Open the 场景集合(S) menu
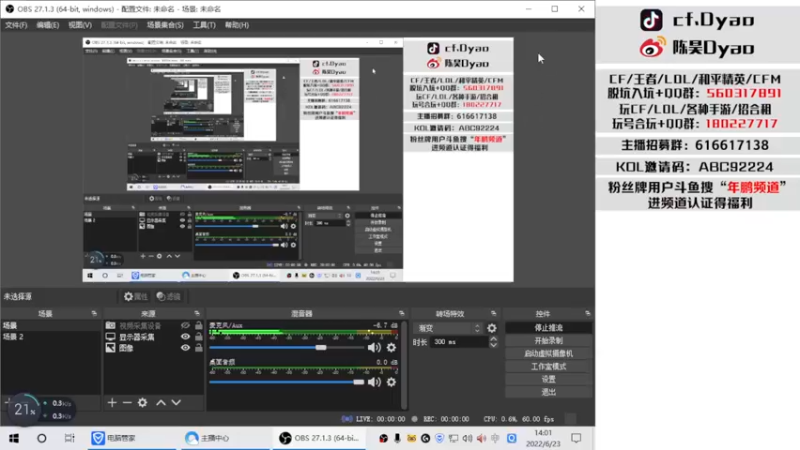800x450 pixels. pyautogui.click(x=165, y=25)
